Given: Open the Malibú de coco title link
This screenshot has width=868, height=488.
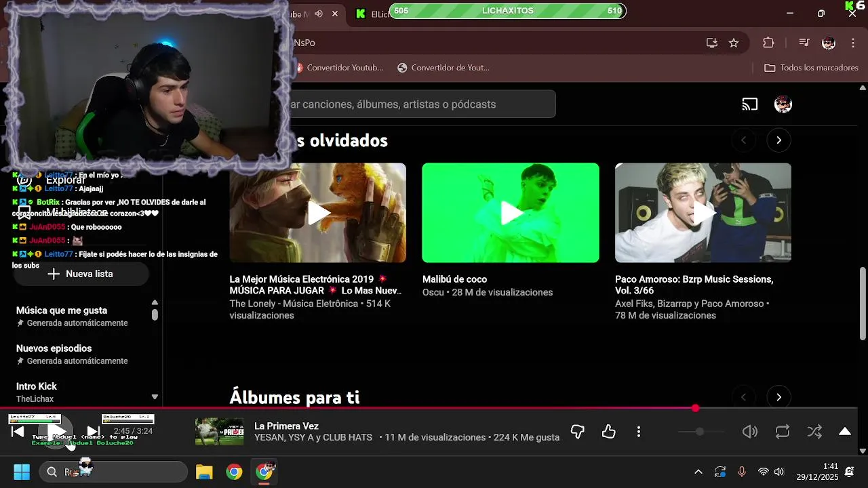Looking at the screenshot, I should tap(454, 279).
